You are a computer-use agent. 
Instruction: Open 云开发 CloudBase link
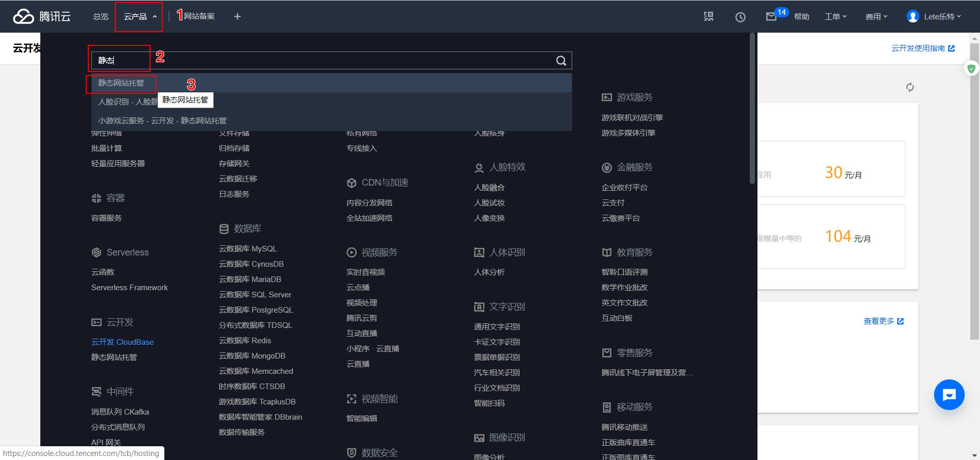(122, 342)
